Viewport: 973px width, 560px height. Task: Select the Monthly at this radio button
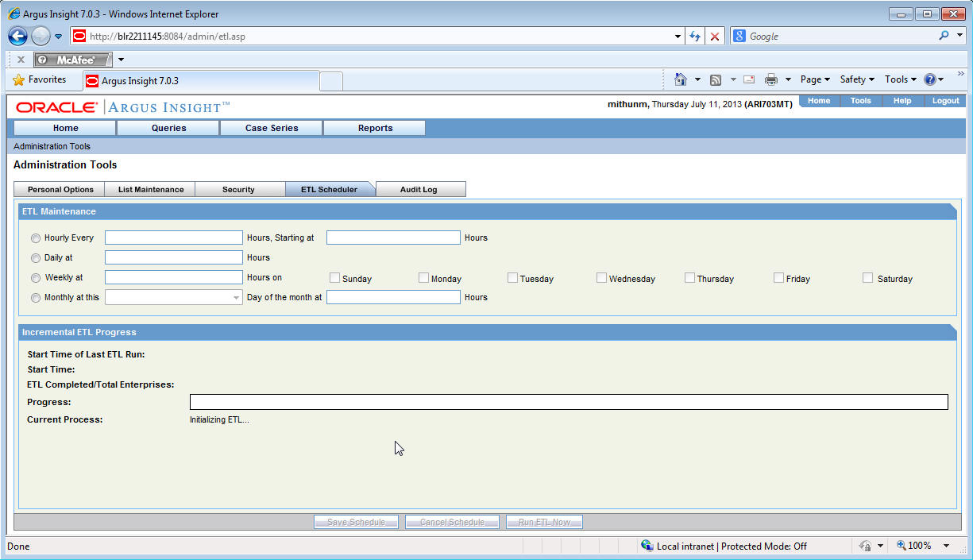coord(36,298)
